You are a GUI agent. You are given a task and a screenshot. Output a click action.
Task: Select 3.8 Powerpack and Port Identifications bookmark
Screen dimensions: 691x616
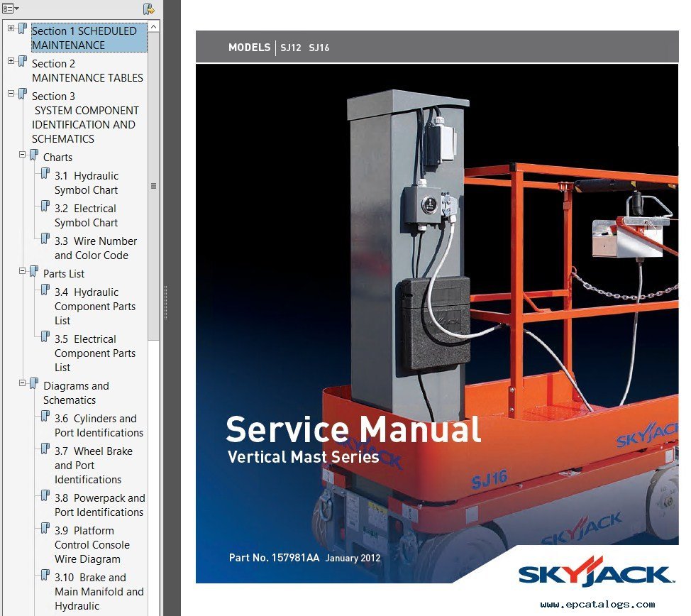click(99, 505)
